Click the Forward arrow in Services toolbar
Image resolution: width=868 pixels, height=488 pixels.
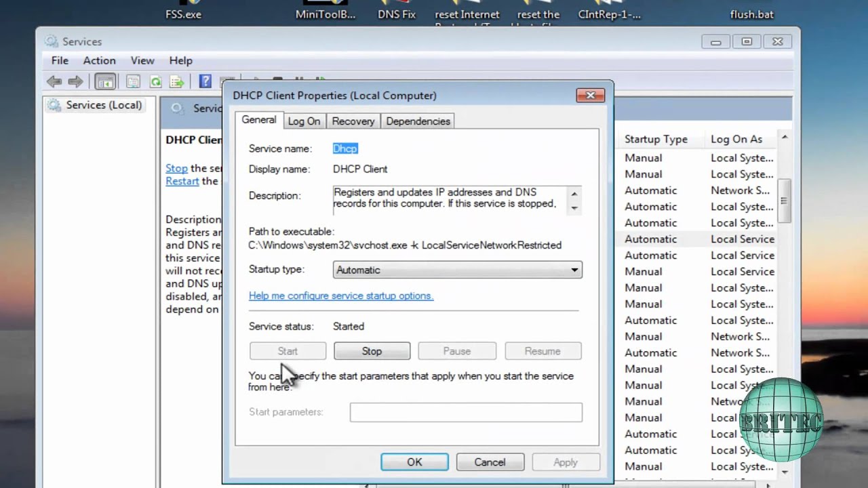pyautogui.click(x=75, y=82)
